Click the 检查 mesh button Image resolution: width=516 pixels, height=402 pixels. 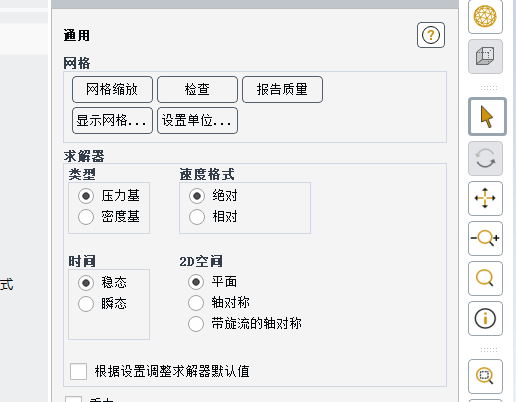tap(197, 89)
